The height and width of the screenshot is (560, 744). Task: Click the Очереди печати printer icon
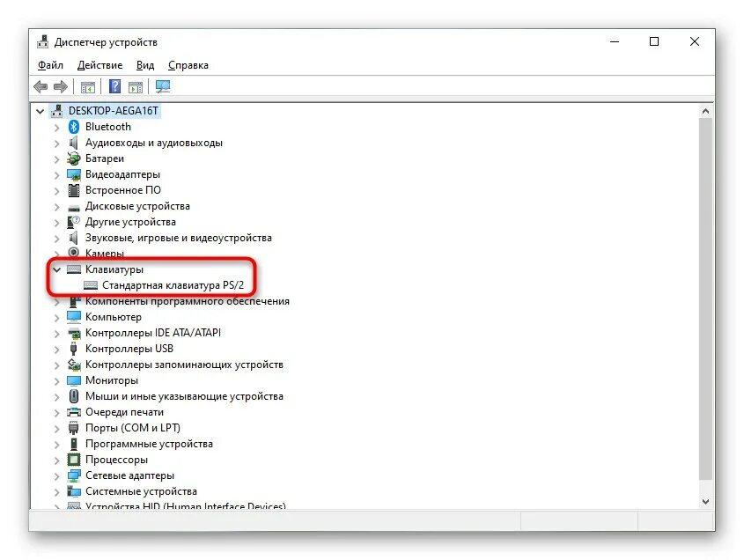pyautogui.click(x=74, y=412)
